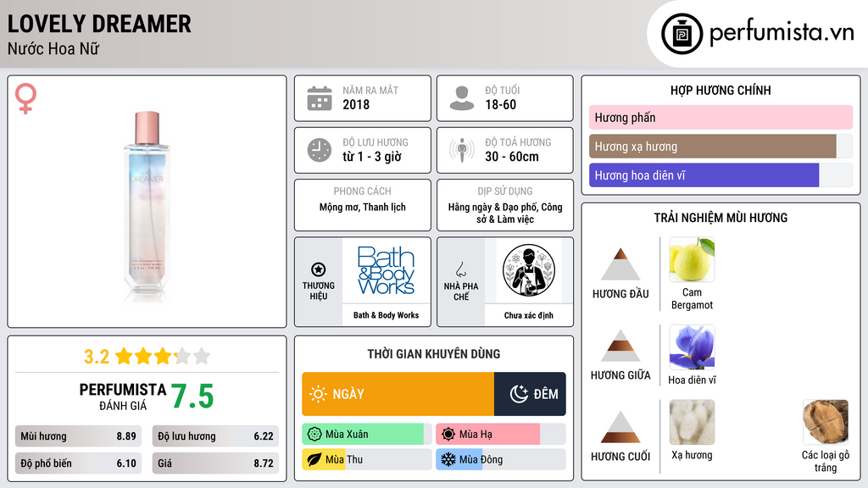Click the pink female gender symbol icon
The height and width of the screenshot is (488, 868).
tap(25, 98)
